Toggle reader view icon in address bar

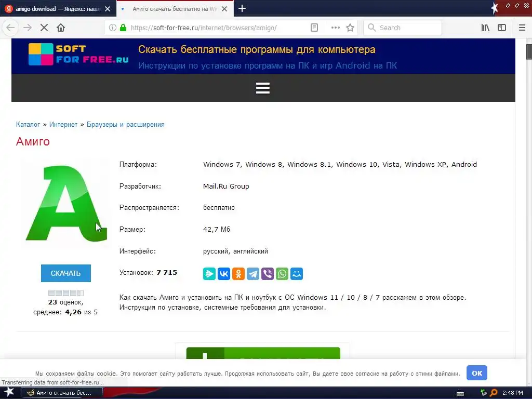314,28
